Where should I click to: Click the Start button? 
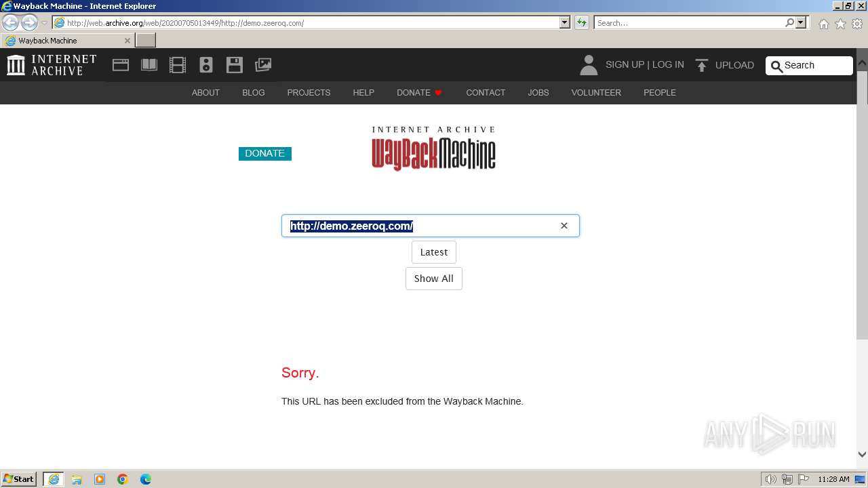click(19, 479)
